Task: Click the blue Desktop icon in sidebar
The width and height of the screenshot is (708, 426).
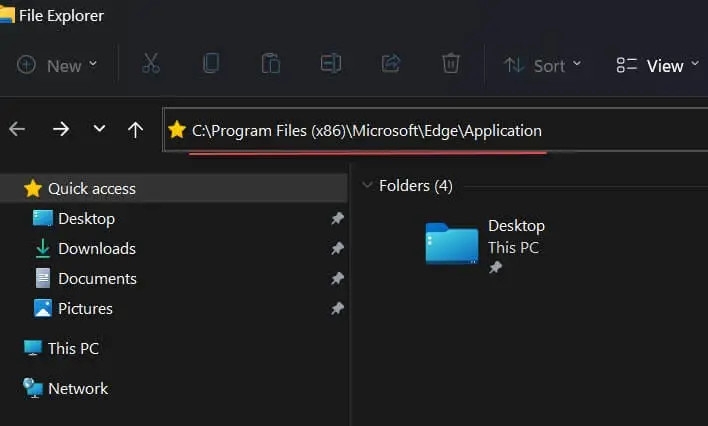Action: [43, 218]
